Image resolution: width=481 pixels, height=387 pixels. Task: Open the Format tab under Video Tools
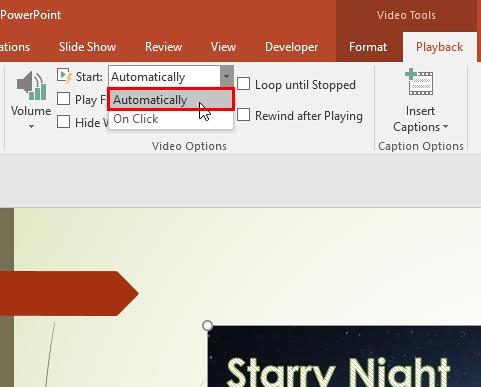tap(368, 47)
